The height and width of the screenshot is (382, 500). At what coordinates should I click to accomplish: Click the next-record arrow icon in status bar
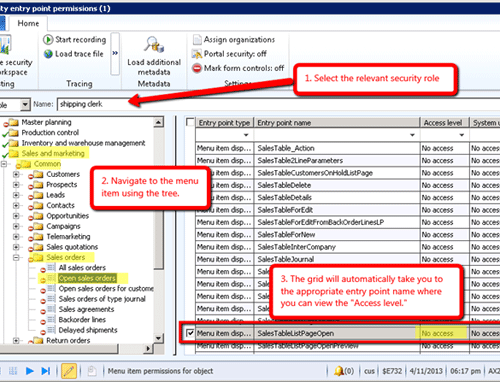pos(45,371)
